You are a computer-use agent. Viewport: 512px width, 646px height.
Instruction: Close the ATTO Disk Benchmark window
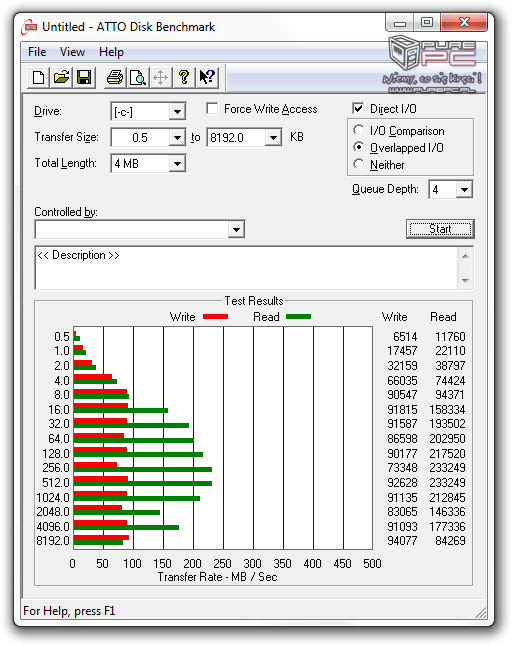(464, 22)
